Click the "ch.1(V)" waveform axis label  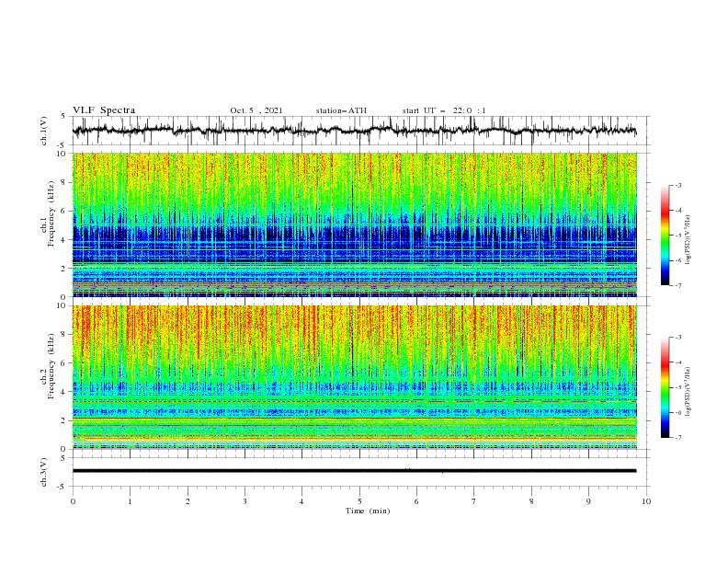point(44,130)
